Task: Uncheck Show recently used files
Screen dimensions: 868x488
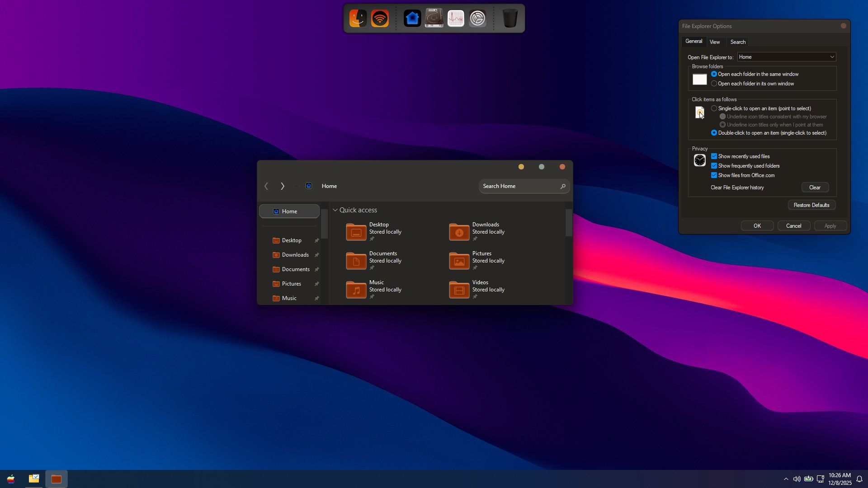Action: coord(714,156)
